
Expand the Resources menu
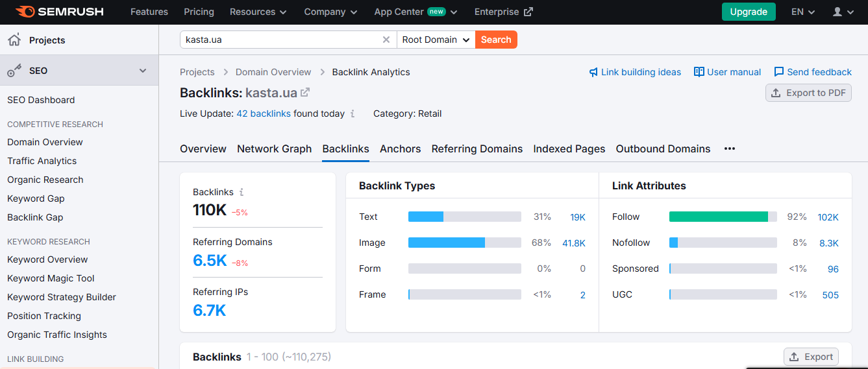[x=258, y=12]
